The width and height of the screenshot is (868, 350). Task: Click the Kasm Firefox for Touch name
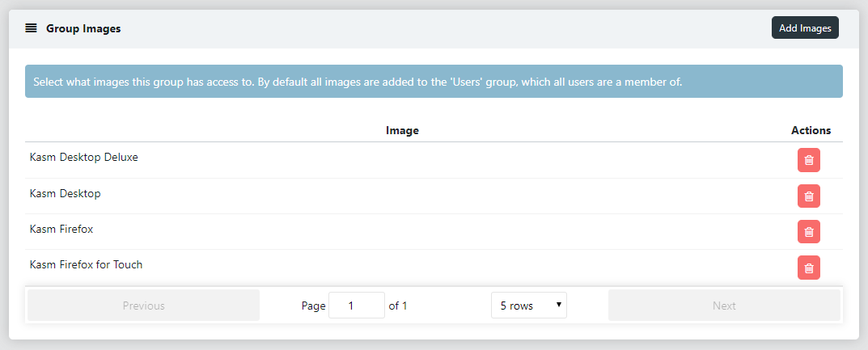(x=87, y=265)
